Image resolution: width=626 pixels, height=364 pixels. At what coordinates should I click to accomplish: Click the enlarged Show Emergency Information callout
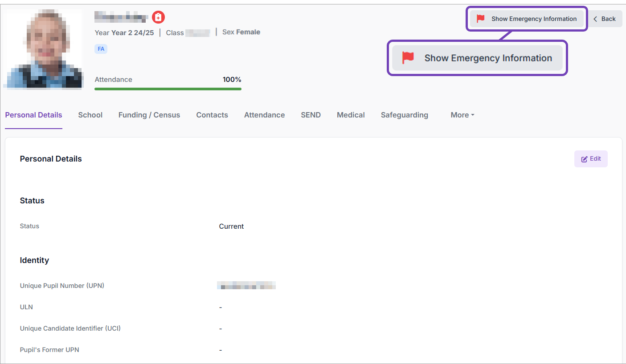[x=477, y=58]
